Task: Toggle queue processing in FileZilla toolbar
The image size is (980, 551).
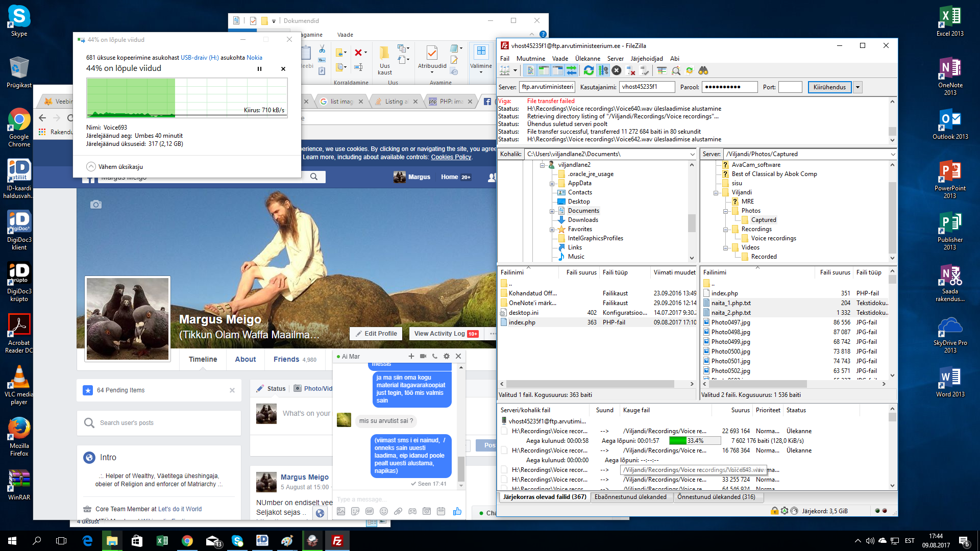Action: pos(603,70)
